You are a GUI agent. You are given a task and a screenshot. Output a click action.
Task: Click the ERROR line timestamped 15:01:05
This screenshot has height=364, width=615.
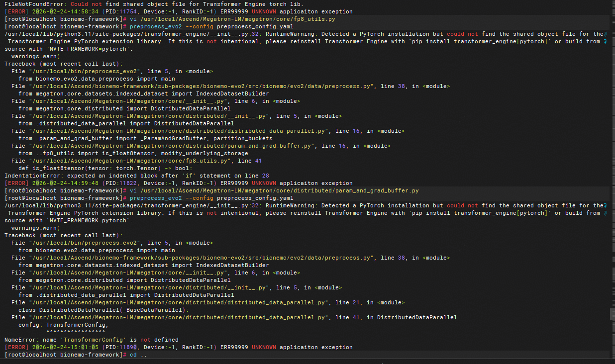[179, 347]
